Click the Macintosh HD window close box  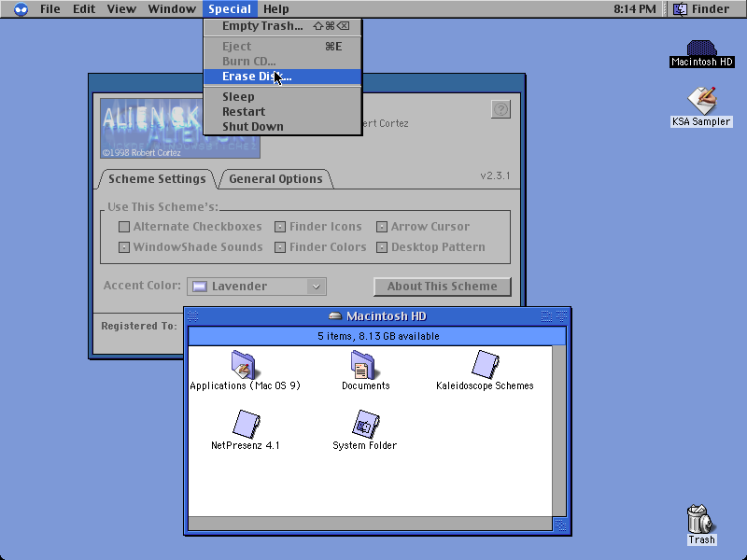click(193, 315)
